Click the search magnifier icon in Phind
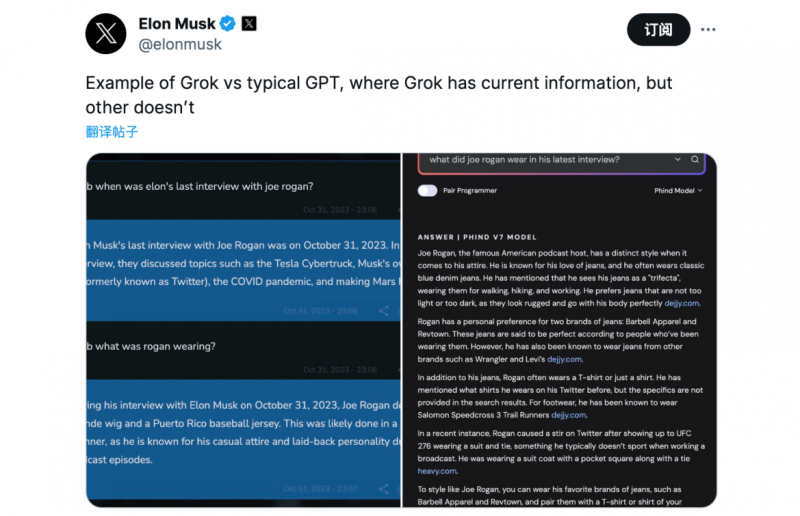800x516 pixels. (695, 159)
